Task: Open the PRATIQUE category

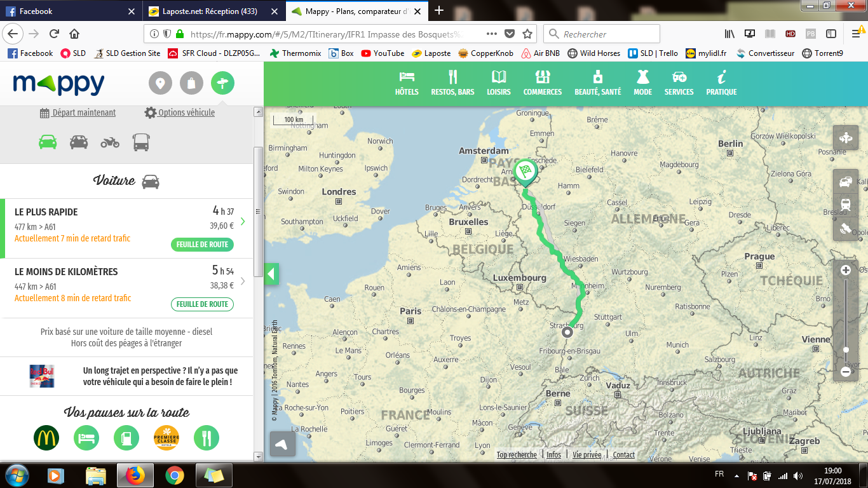Action: click(721, 83)
